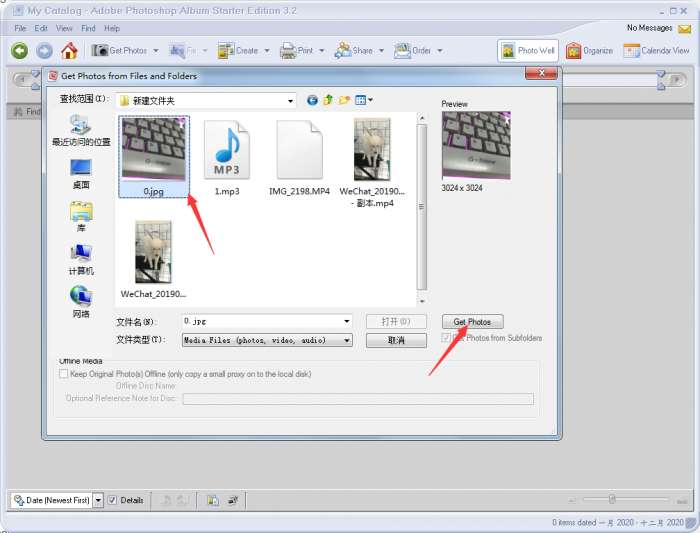Open Desktop (桌面) location in sidebar
Screen dimensions: 700x533
[x=81, y=174]
